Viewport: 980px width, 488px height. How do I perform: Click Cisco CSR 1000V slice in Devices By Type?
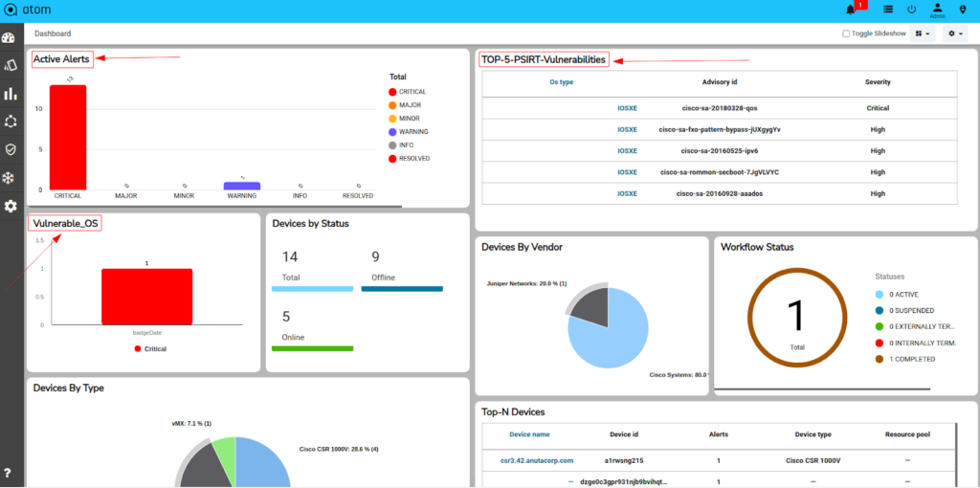pos(262,462)
